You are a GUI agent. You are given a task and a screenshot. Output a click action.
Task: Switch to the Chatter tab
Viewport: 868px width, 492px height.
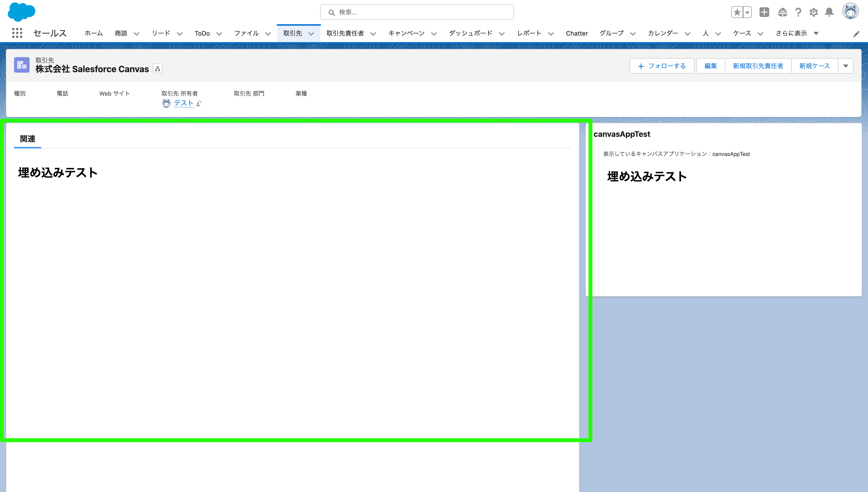coord(577,33)
